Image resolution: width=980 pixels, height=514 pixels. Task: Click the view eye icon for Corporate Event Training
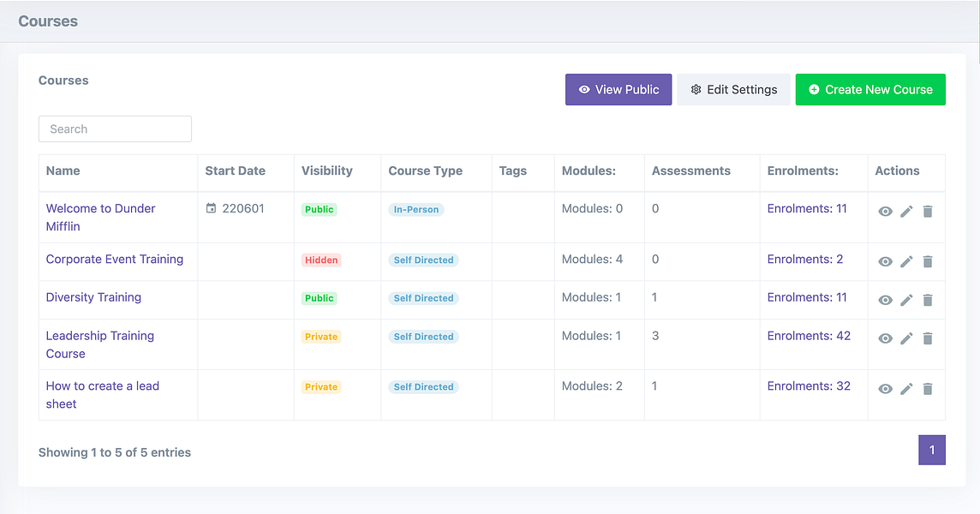885,262
